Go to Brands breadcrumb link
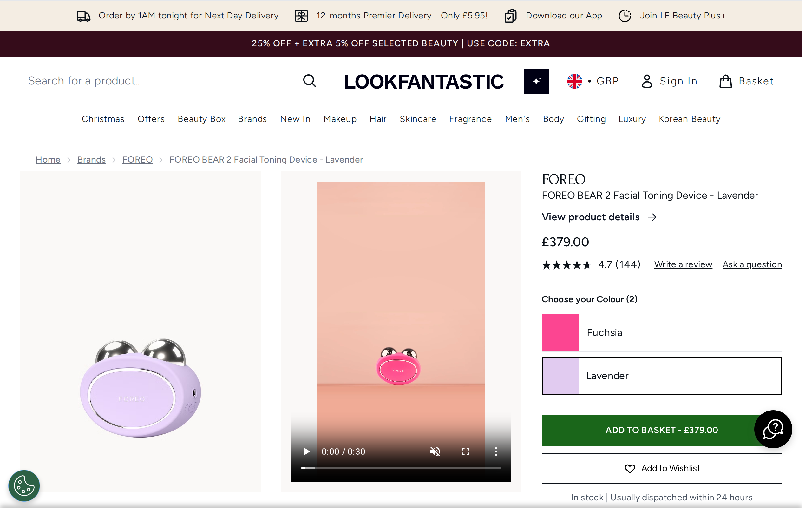Viewport: 812px width, 508px height. tap(91, 160)
